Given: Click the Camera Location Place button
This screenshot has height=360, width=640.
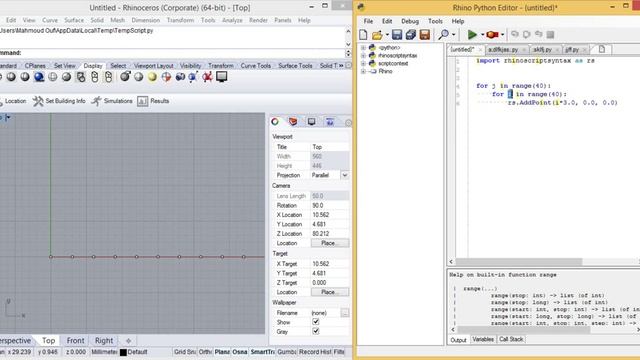Looking at the screenshot, I should tap(330, 243).
